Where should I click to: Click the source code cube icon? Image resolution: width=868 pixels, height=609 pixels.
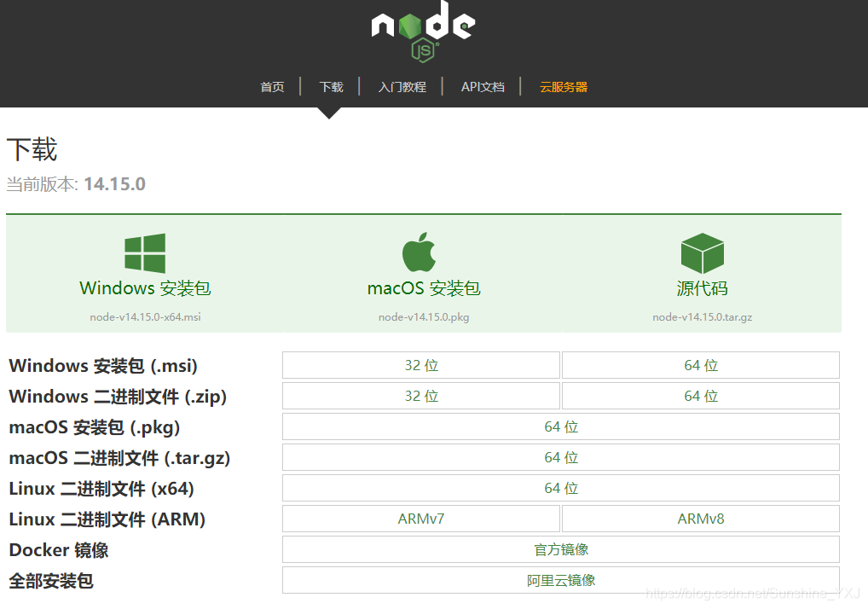click(x=702, y=253)
